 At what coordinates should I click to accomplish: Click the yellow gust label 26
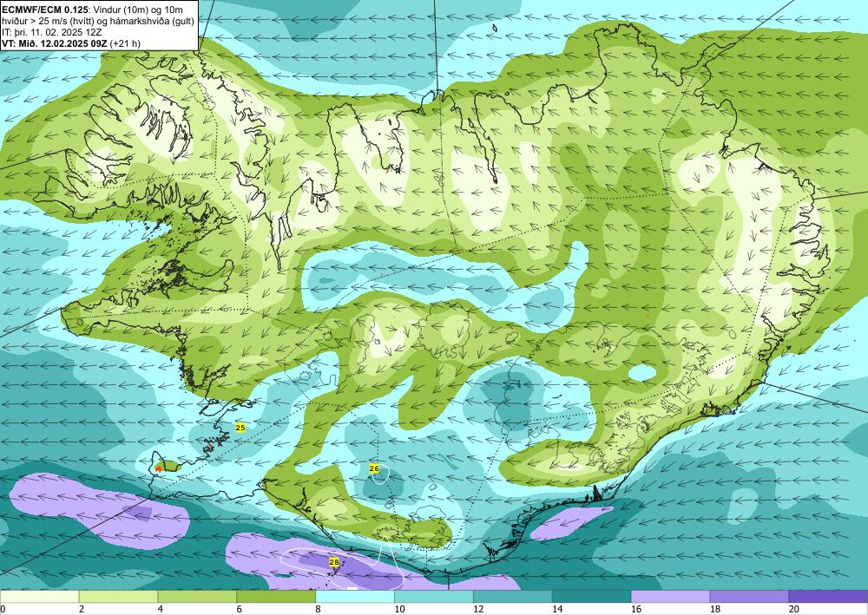click(x=373, y=468)
